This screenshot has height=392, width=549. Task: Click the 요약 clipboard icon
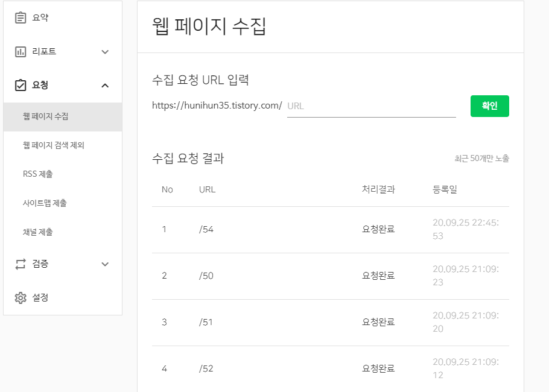pos(21,17)
